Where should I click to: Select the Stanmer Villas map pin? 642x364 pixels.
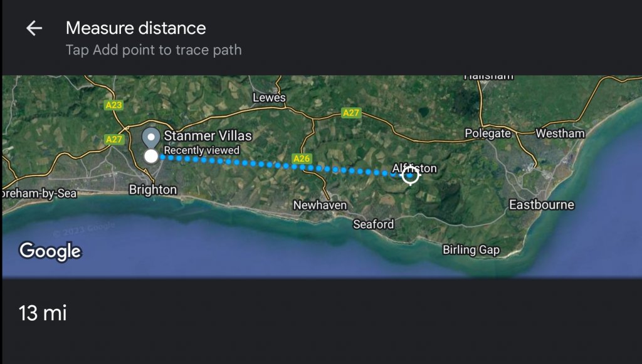click(150, 137)
